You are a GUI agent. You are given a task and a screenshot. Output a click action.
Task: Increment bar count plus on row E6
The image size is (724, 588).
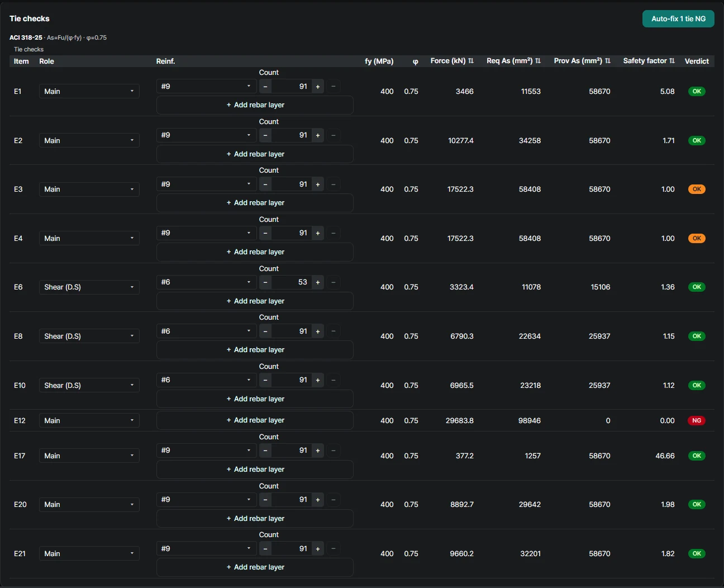318,282
